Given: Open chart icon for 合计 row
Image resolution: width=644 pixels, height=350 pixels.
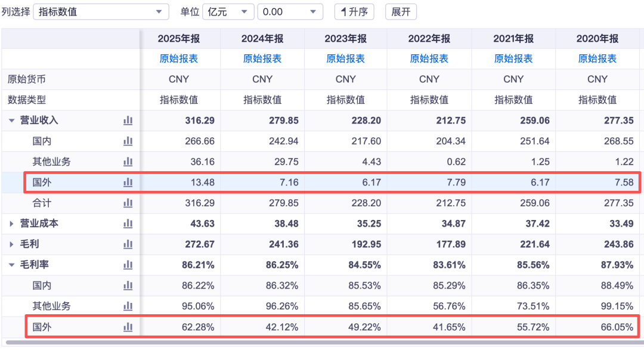Looking at the screenshot, I should click(128, 203).
